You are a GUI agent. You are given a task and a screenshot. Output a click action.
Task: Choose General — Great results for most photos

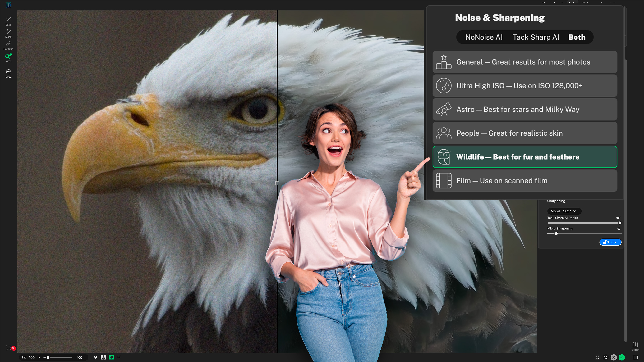point(525,62)
